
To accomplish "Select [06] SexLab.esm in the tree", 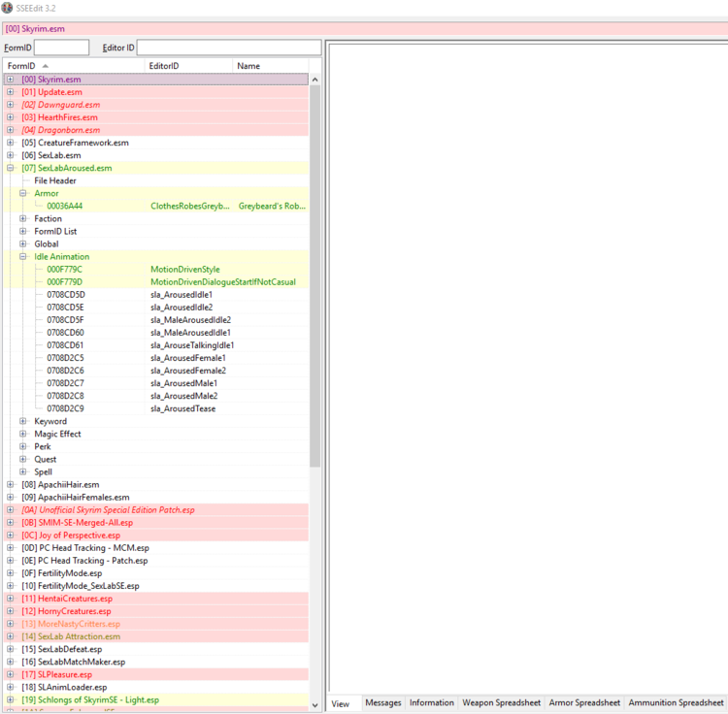I will click(x=156, y=155).
